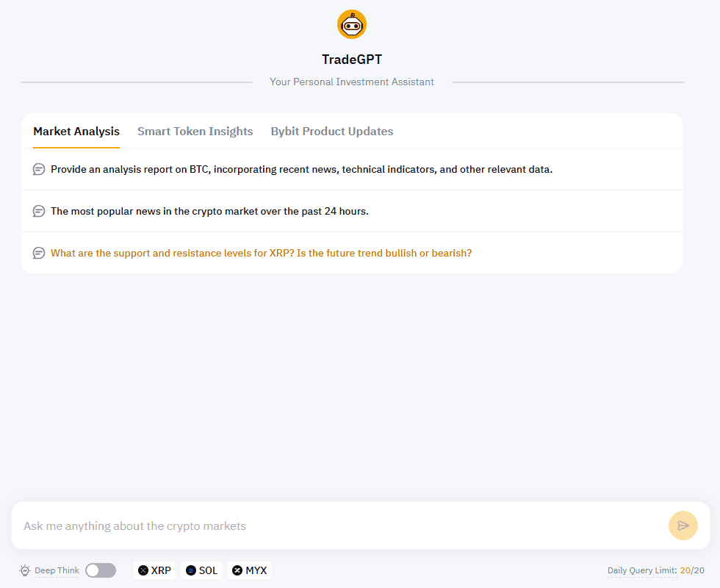Choose the XRP token chip
This screenshot has width=720, height=588.
tap(155, 570)
